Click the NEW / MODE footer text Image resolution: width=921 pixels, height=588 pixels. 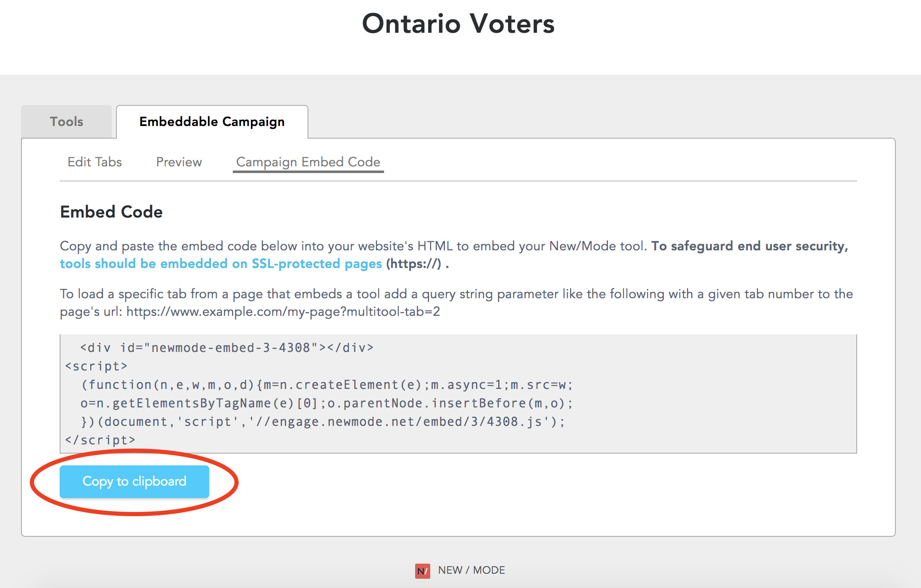[x=471, y=570]
